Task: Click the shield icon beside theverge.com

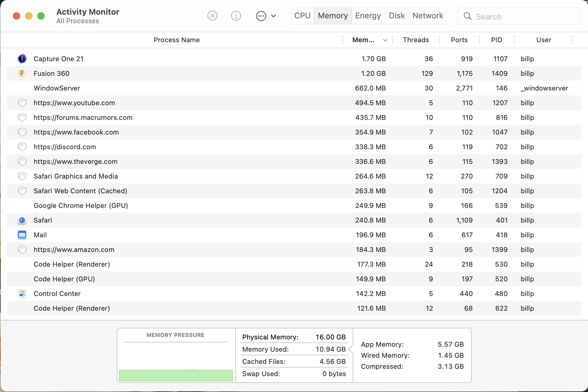Action: pyautogui.click(x=22, y=161)
